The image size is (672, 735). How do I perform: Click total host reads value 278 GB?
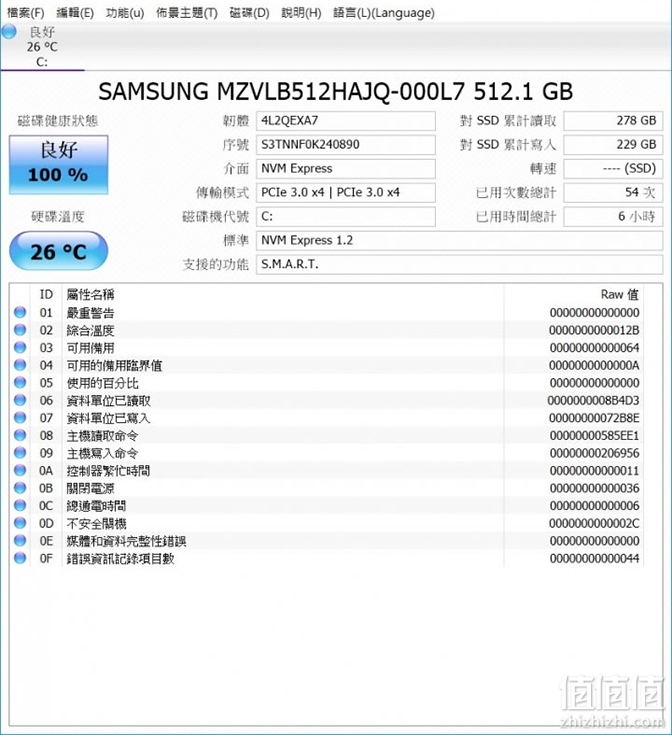coord(613,121)
